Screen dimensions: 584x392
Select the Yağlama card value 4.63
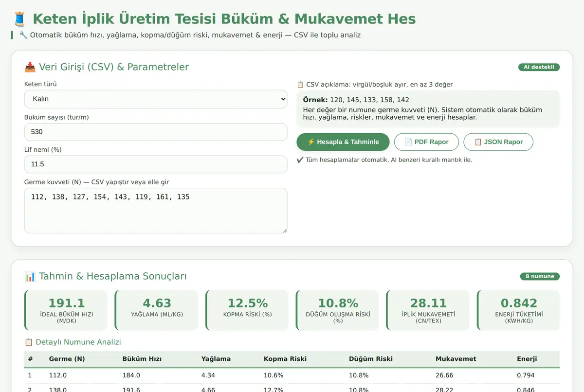pyautogui.click(x=156, y=310)
